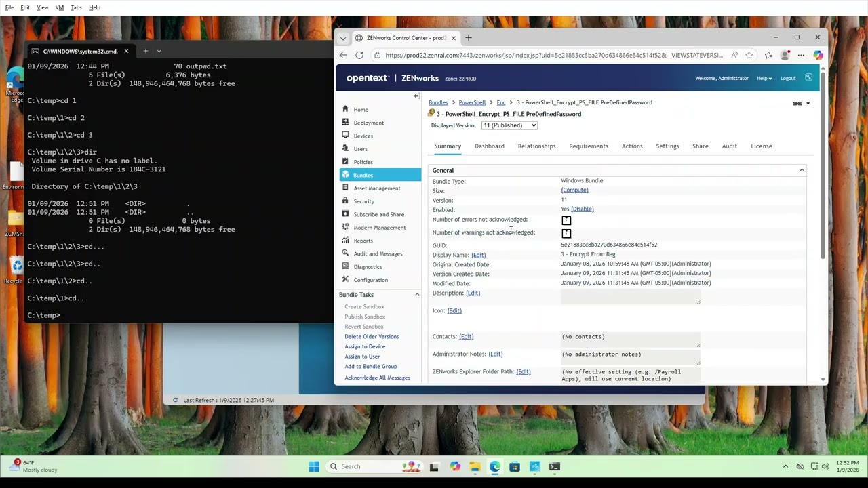Switch to the Requirements tab
Image resolution: width=868 pixels, height=488 pixels.
click(589, 146)
